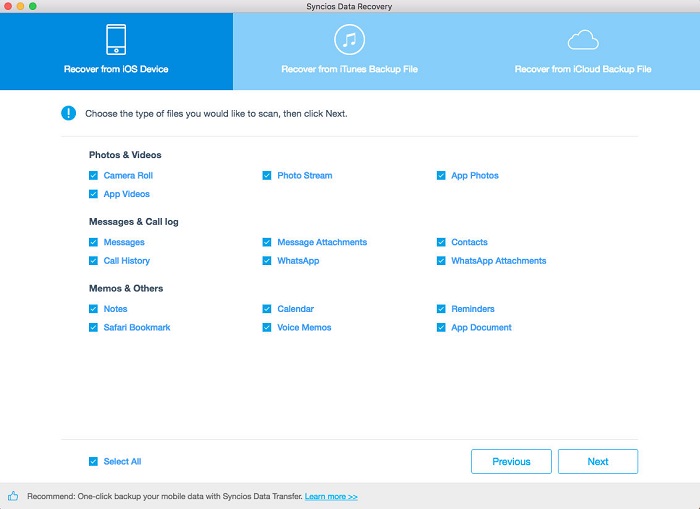Click the Photos & Videos section heading
The width and height of the screenshot is (700, 509).
pos(125,155)
